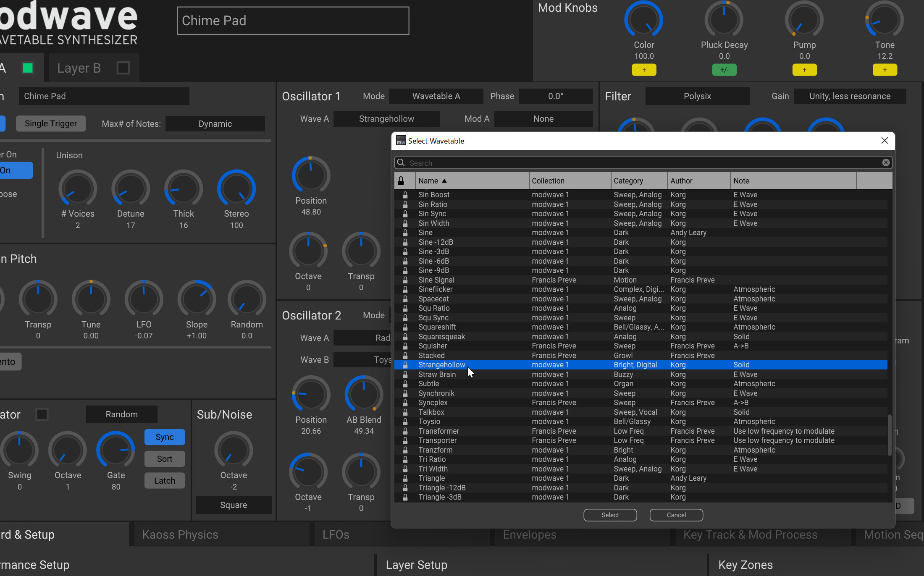Toggle arpeggiator Sort

pos(165,459)
